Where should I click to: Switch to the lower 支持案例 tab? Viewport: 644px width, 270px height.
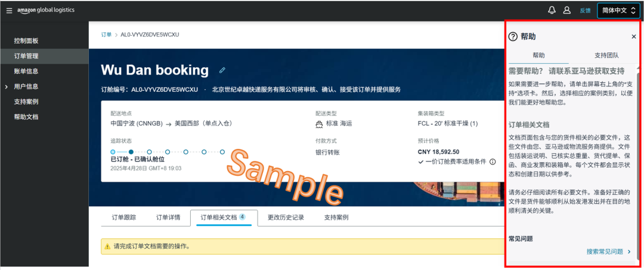(336, 218)
